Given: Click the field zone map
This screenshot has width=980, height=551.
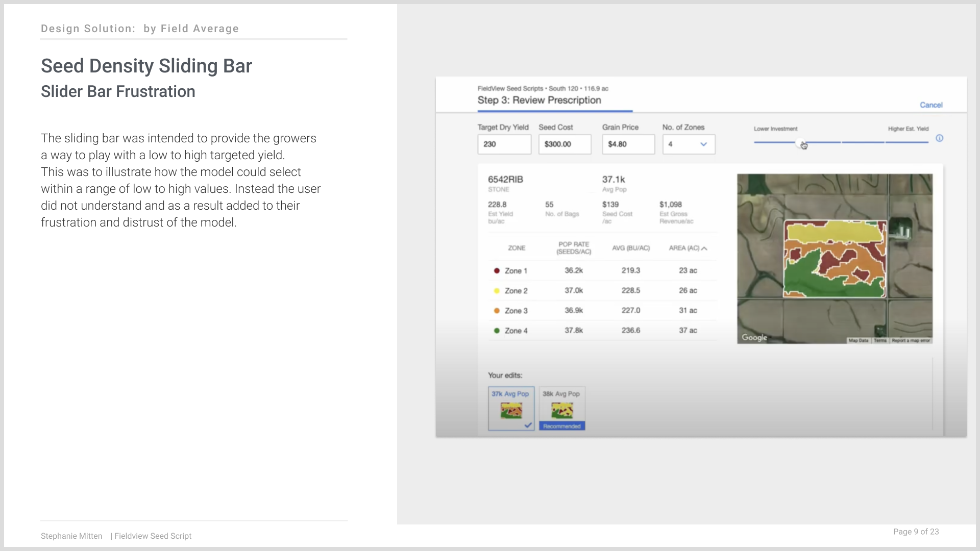Looking at the screenshot, I should tap(835, 259).
